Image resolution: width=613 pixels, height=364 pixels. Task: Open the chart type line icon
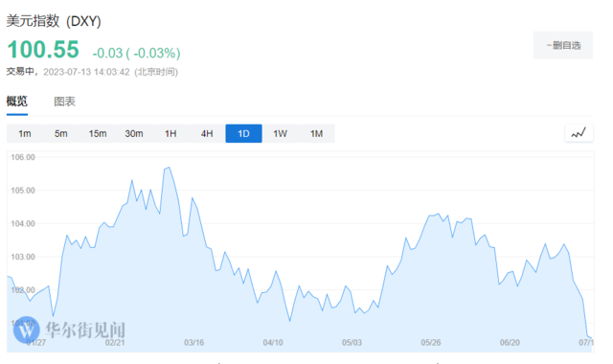(579, 133)
